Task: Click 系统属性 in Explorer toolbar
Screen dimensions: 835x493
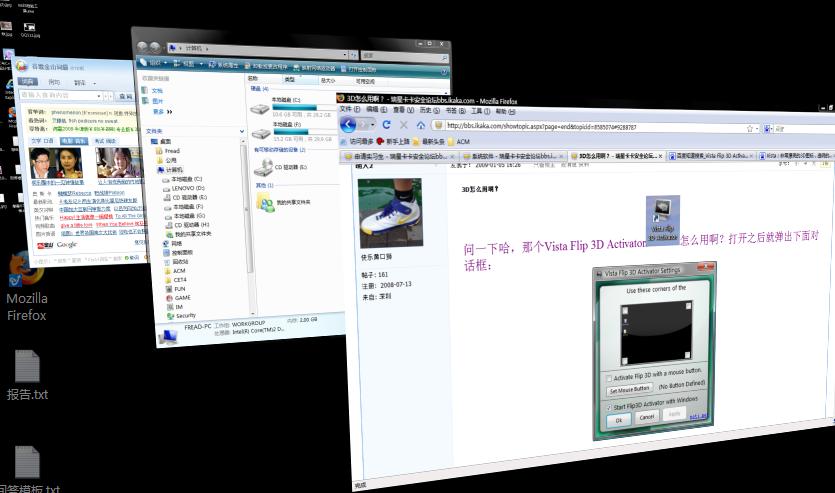Action: click(223, 65)
